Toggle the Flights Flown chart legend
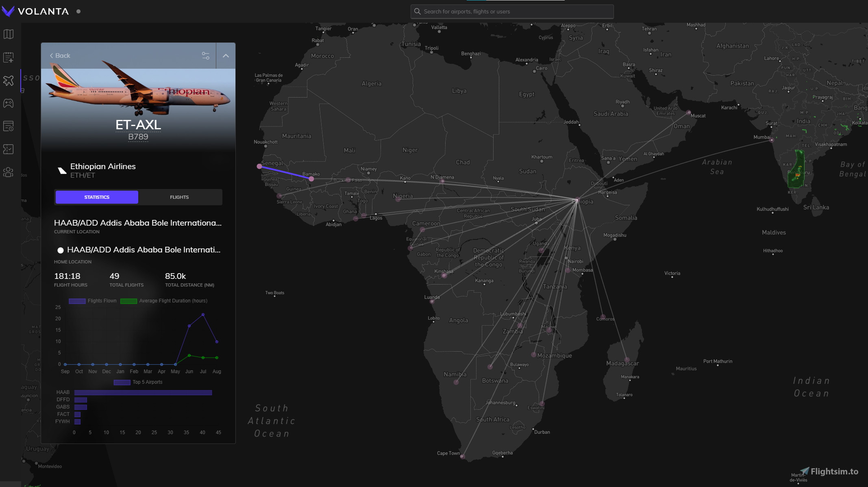868x487 pixels. [x=77, y=300]
